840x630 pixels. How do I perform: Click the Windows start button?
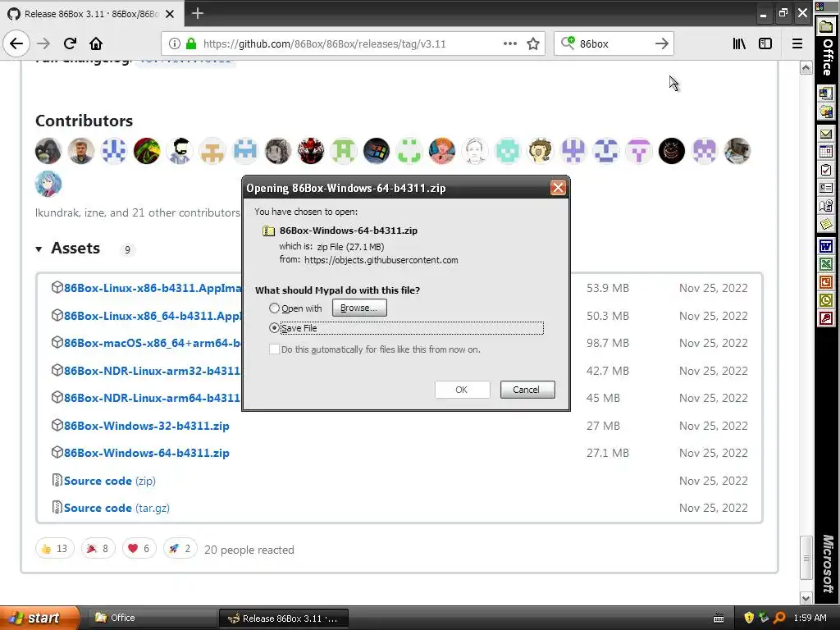39,618
